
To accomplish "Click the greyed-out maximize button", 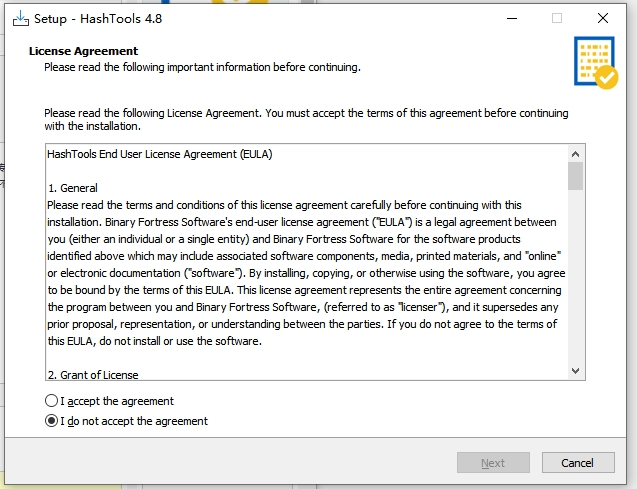I will click(x=557, y=18).
